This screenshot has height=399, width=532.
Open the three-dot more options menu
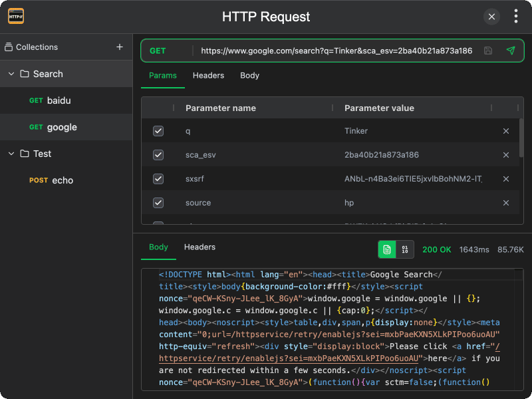516,17
